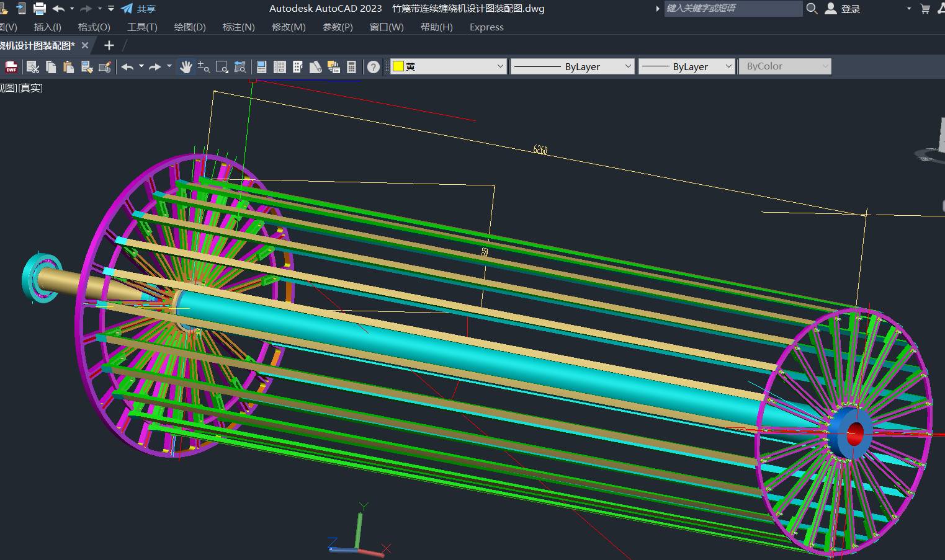Click the keyword search input field
The width and height of the screenshot is (945, 560).
[732, 9]
